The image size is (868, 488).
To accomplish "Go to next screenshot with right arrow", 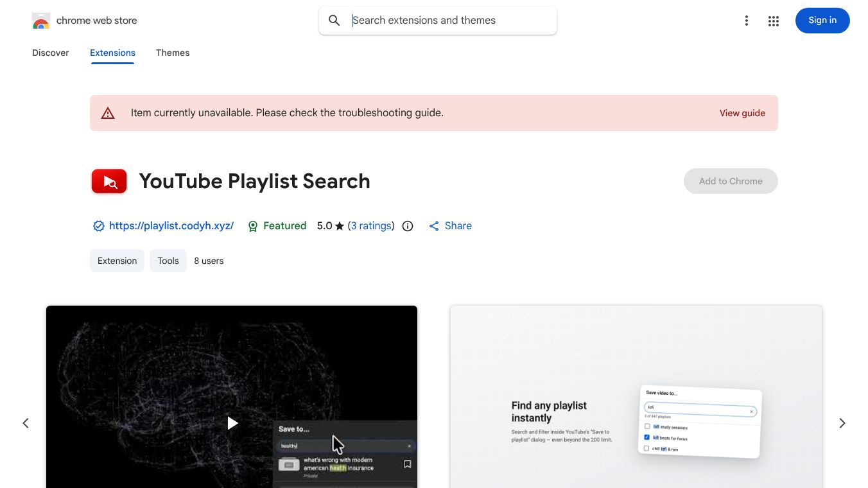I will 842,423.
